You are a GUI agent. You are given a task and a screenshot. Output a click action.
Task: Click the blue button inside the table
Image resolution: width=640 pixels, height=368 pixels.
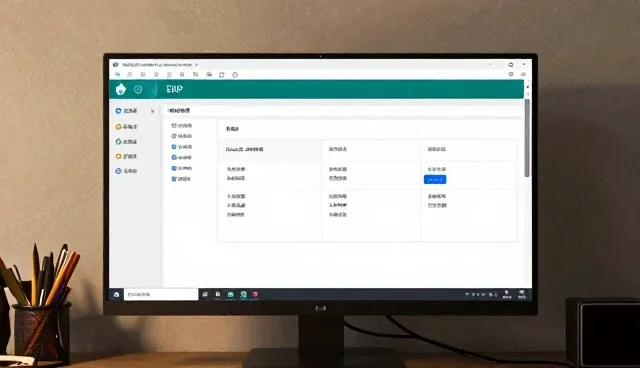435,180
